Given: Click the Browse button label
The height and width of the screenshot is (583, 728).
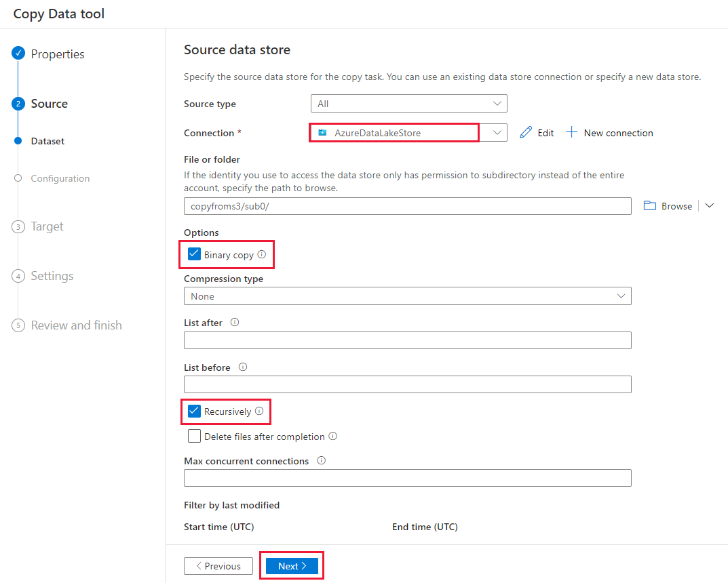Looking at the screenshot, I should pos(676,206).
